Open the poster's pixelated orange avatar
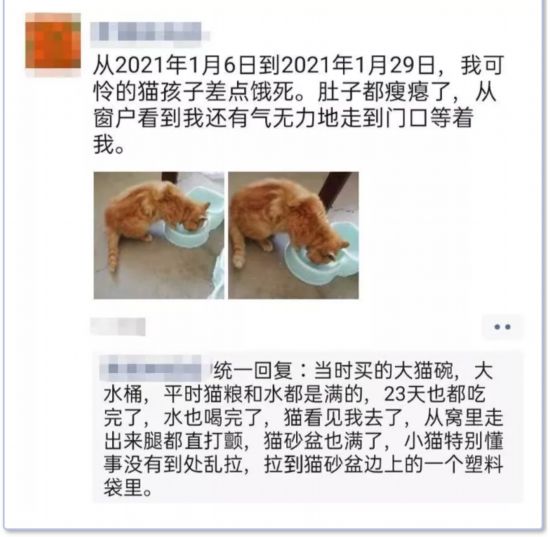Image resolution: width=550 pixels, height=537 pixels. coord(53,45)
